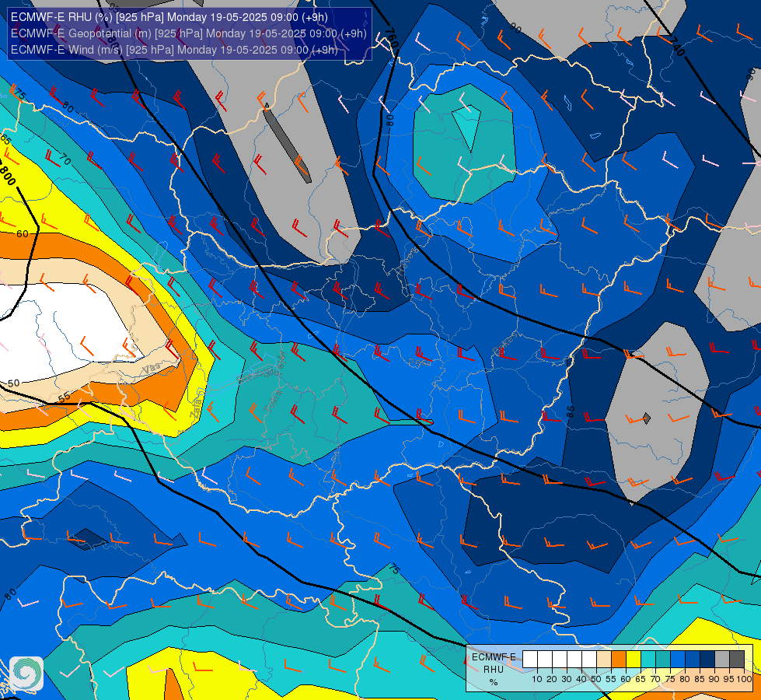
Task: Click the '740' geopotential contour label
Action: pyautogui.click(x=678, y=47)
